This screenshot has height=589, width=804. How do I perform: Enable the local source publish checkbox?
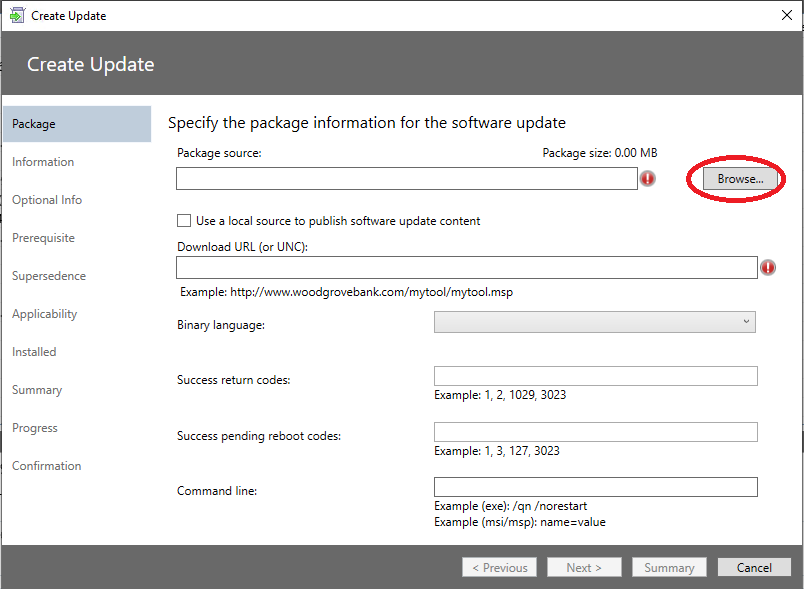pyautogui.click(x=184, y=220)
